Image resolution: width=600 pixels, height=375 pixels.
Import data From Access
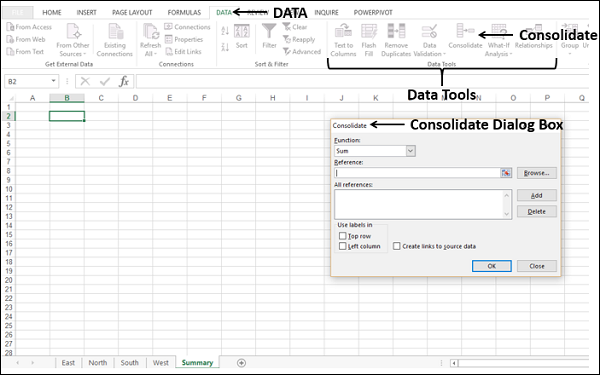(x=29, y=27)
